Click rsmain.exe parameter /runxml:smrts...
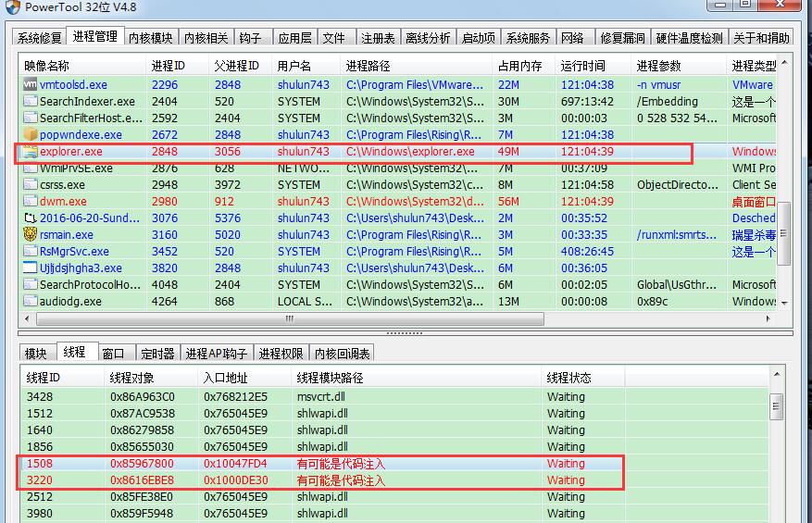Image resolution: width=812 pixels, height=523 pixels. [676, 234]
